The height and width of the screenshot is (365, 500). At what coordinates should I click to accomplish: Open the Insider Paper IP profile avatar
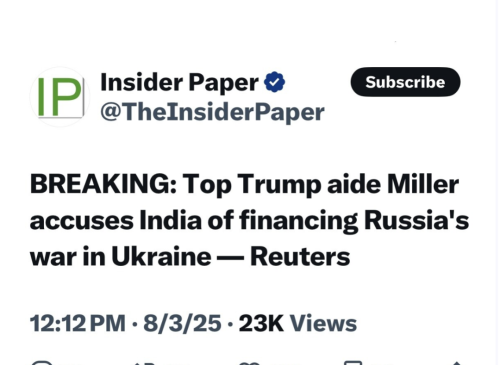(60, 97)
